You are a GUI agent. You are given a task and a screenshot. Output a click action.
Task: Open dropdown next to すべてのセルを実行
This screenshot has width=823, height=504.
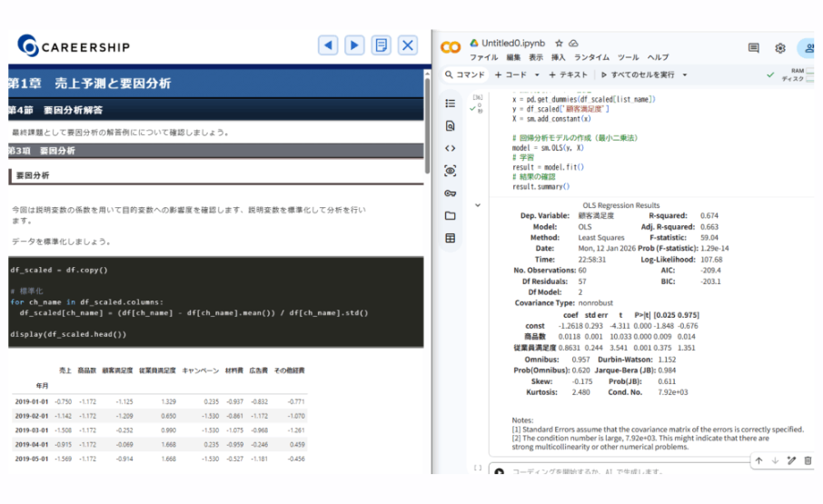click(x=684, y=75)
